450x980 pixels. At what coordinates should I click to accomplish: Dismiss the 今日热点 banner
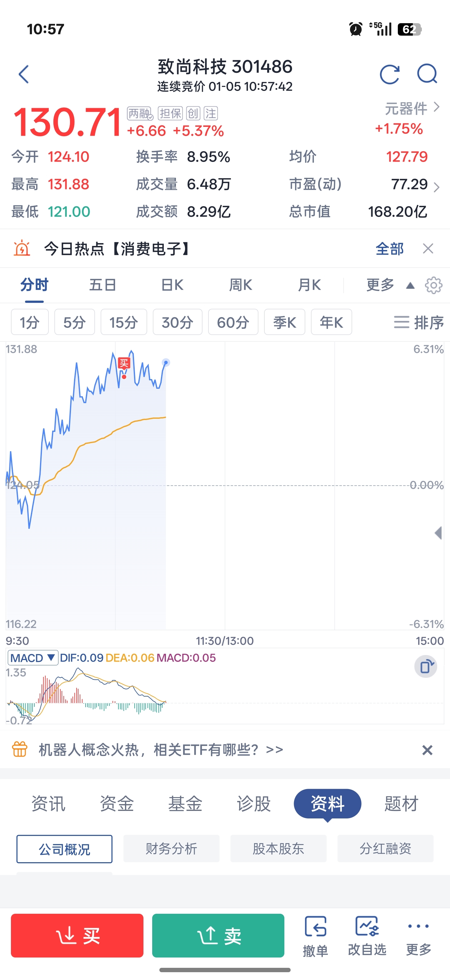428,249
